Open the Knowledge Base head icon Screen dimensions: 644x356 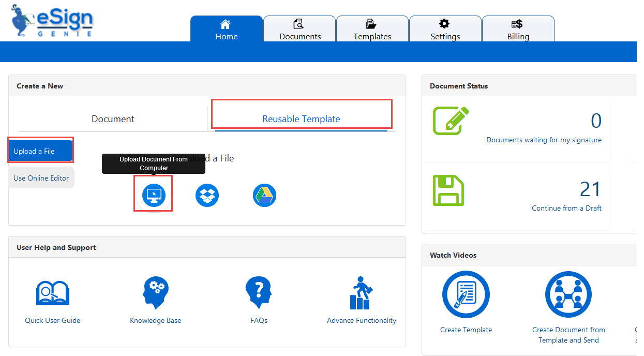(155, 293)
